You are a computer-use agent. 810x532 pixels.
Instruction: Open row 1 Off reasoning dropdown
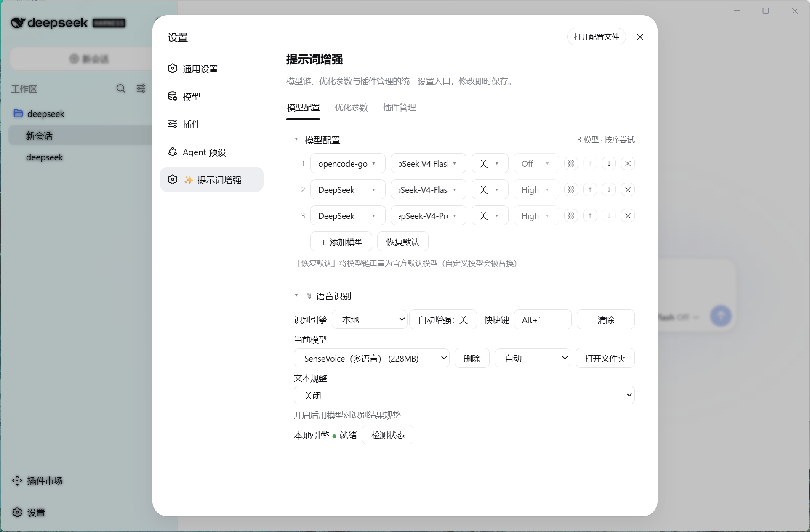(536, 164)
